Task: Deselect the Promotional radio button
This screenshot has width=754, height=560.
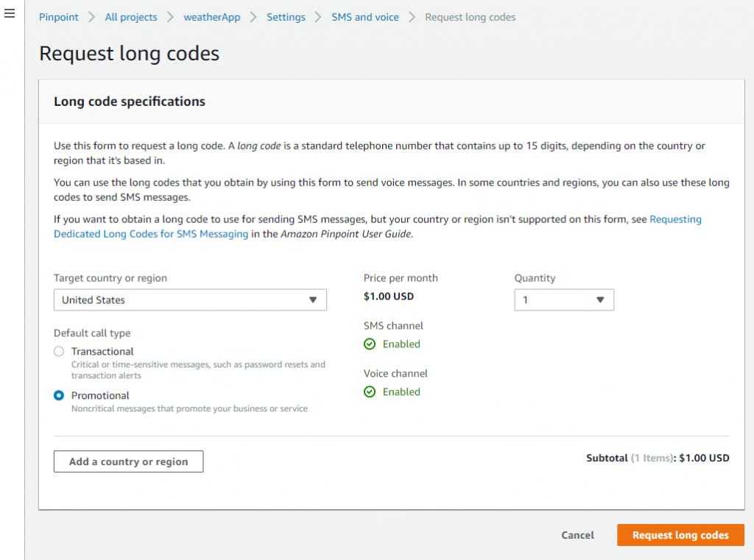Action: (59, 395)
